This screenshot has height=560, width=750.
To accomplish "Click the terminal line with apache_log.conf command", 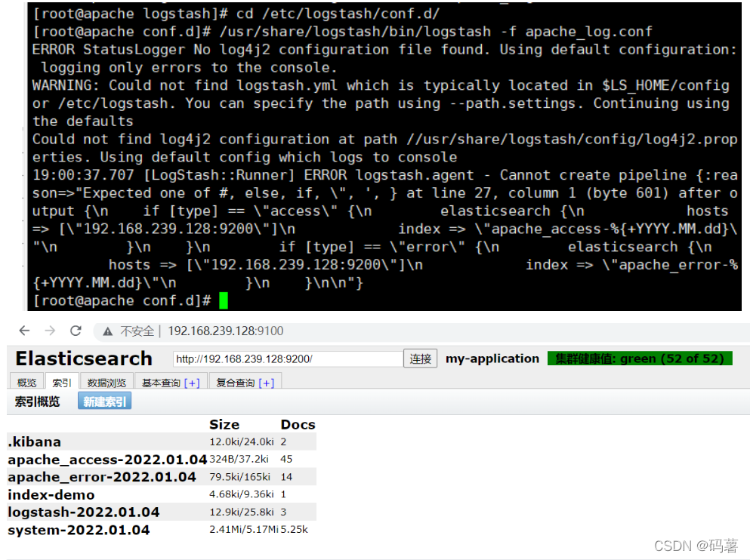I will pos(342,32).
